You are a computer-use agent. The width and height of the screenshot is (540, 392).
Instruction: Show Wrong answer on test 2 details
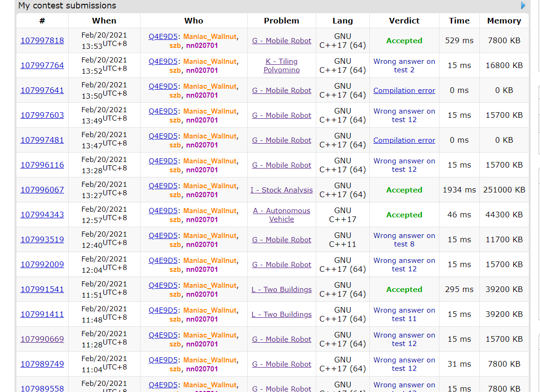(404, 65)
